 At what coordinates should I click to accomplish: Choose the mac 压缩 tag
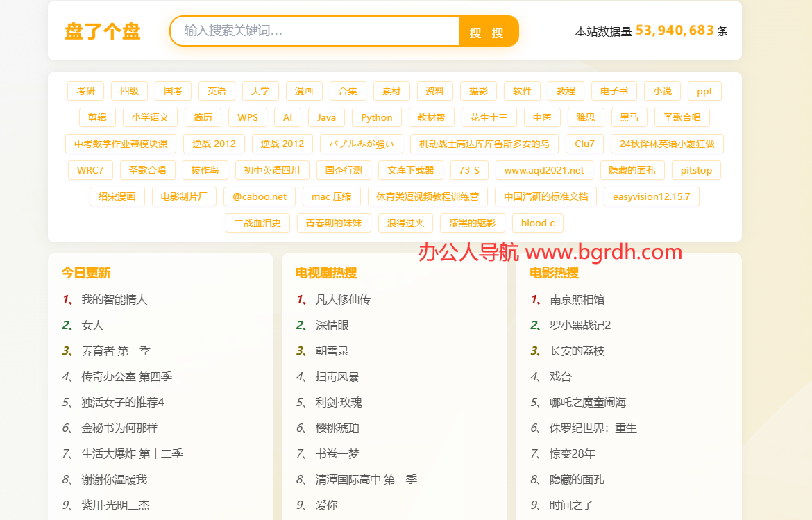[332, 196]
